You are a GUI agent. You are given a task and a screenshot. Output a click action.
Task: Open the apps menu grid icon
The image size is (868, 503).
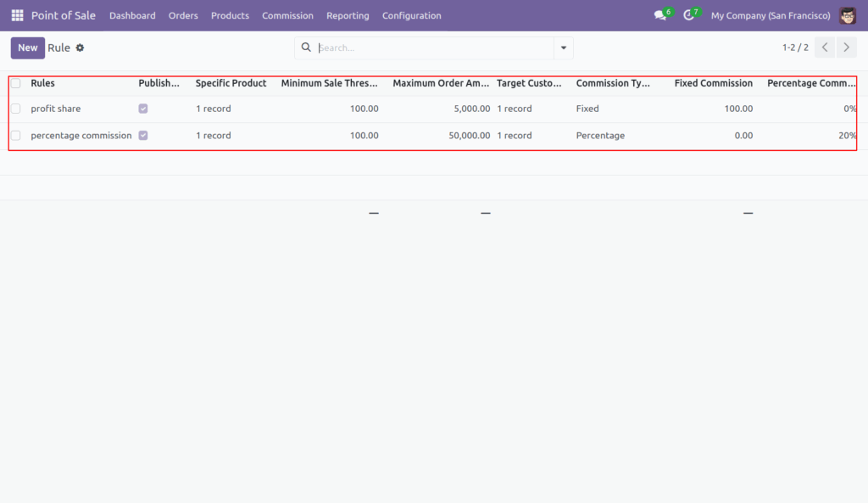point(16,15)
